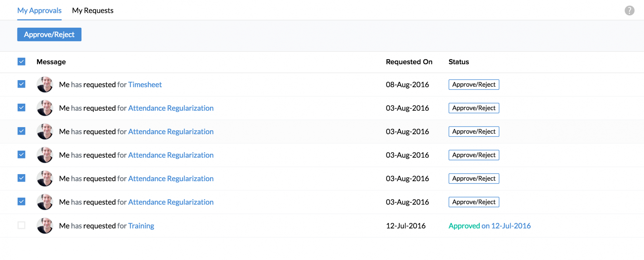Viewport: 644px width, 260px height.
Task: Open the help question mark icon
Action: click(629, 11)
